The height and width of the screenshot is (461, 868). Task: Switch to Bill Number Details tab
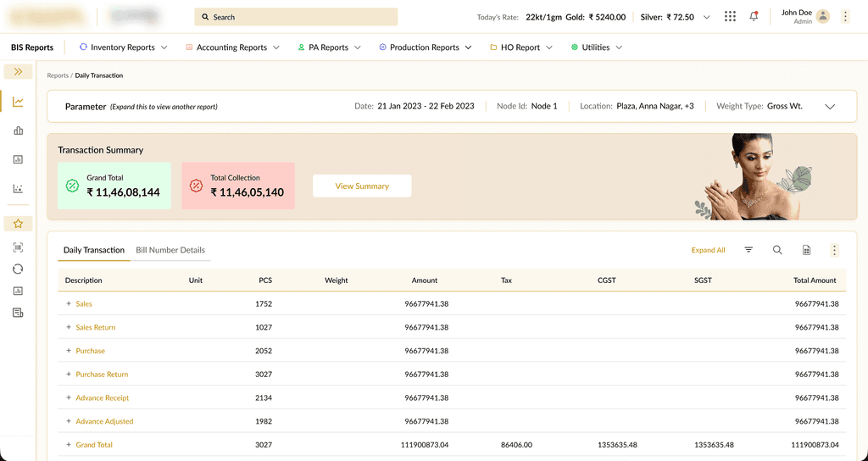click(x=170, y=250)
